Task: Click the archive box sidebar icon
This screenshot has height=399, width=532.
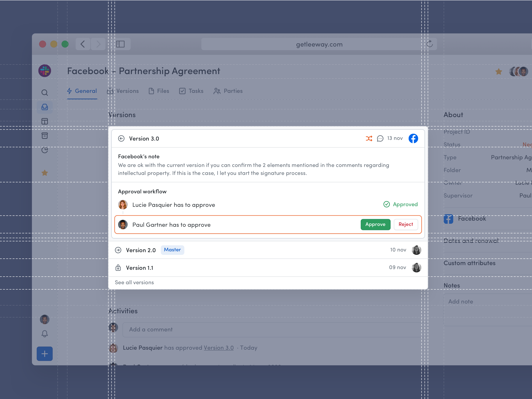Action: 45,136
